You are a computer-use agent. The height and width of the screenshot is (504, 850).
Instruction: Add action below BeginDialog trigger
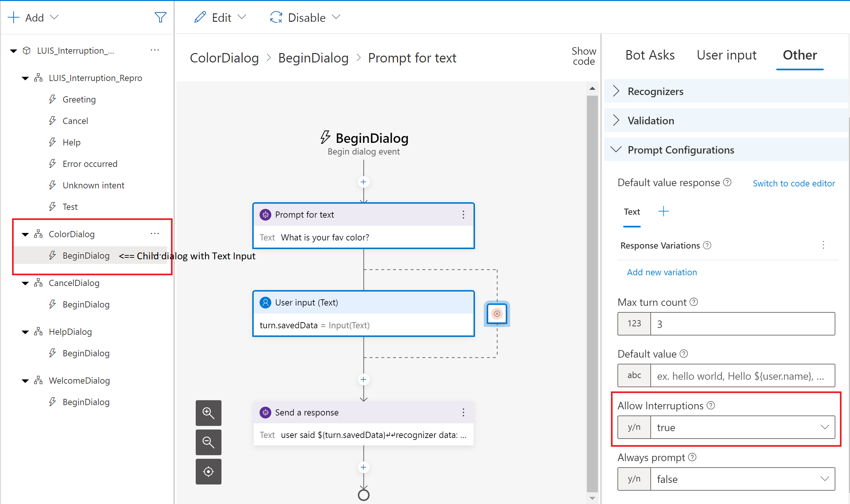(363, 182)
